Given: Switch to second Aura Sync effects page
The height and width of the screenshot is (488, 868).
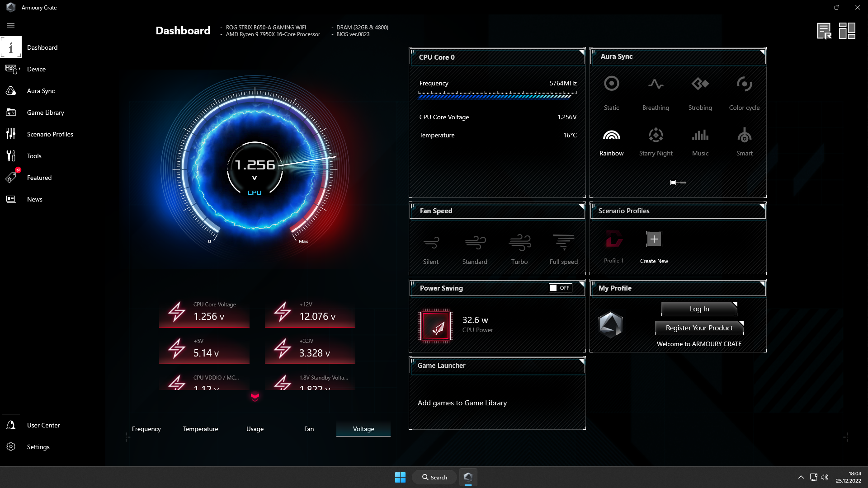Looking at the screenshot, I should (x=683, y=183).
